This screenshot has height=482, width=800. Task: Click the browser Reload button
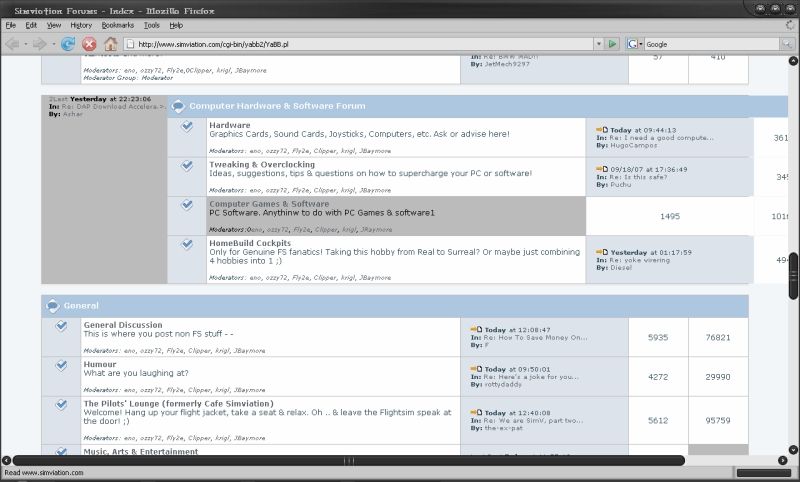point(68,44)
